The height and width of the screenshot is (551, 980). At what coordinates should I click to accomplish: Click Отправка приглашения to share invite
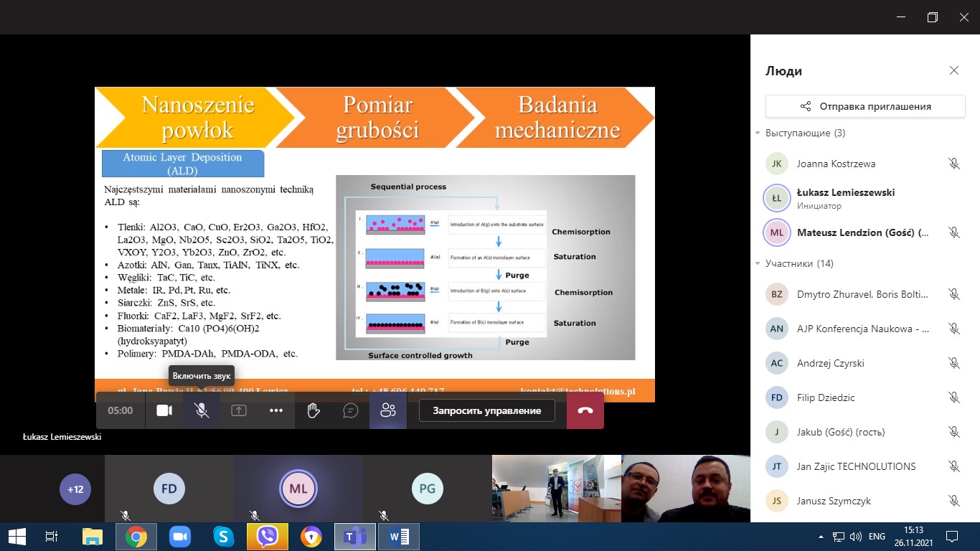pos(865,106)
